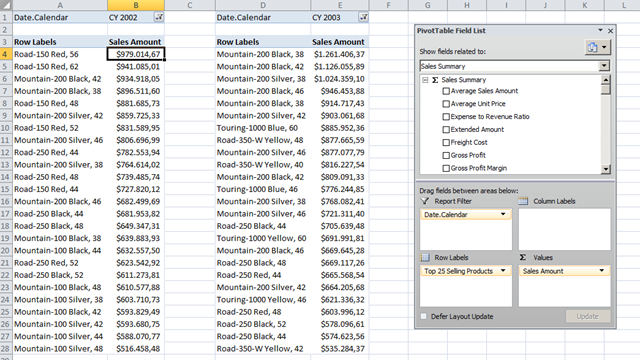Select cell with $979.014,67
The height and width of the screenshot is (360, 640).
136,54
